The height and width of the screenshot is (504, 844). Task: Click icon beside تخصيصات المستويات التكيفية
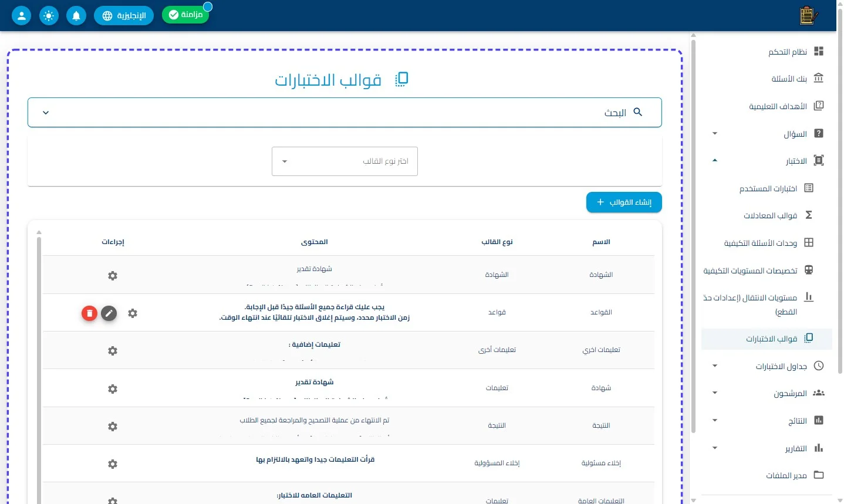tap(809, 270)
